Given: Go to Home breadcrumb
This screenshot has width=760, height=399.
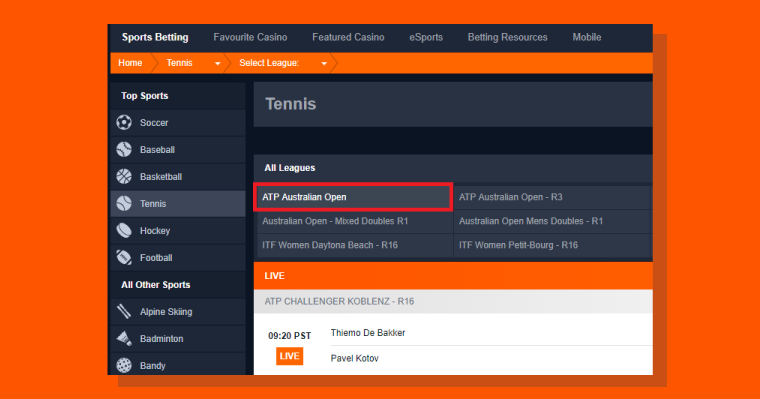Looking at the screenshot, I should [130, 63].
